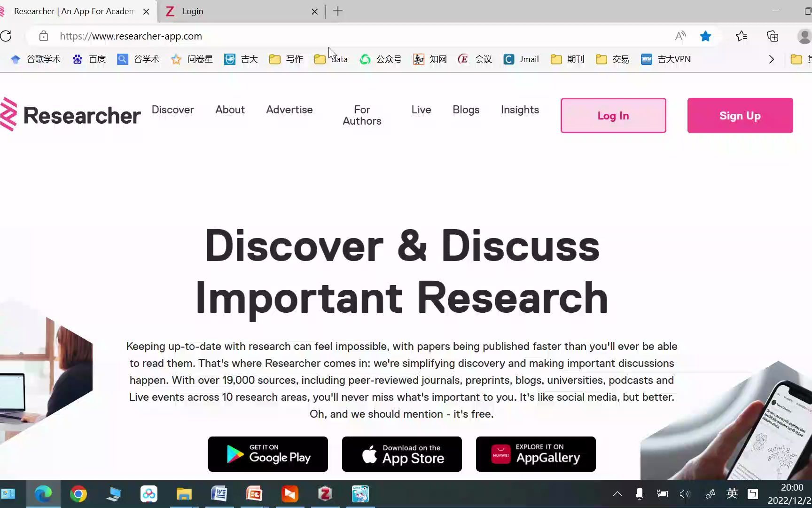Open the Advertise menu item
Image resolution: width=812 pixels, height=508 pixels.
(289, 110)
